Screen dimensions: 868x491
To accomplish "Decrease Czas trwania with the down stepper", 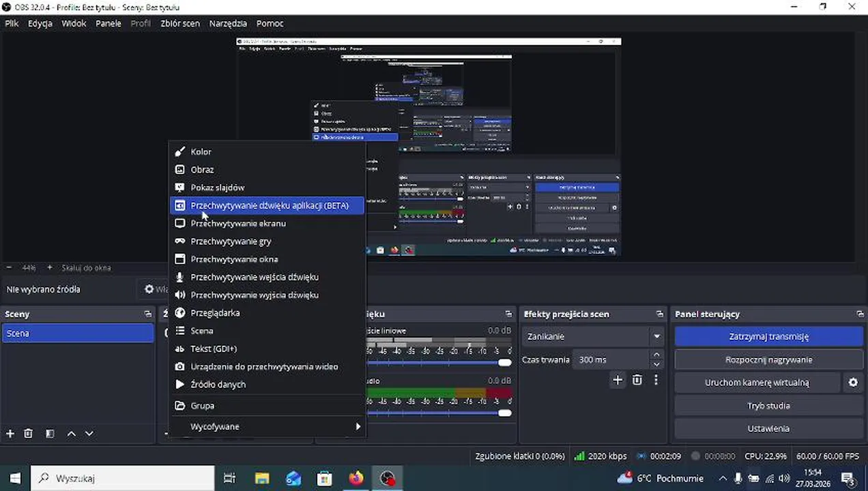I will point(656,364).
